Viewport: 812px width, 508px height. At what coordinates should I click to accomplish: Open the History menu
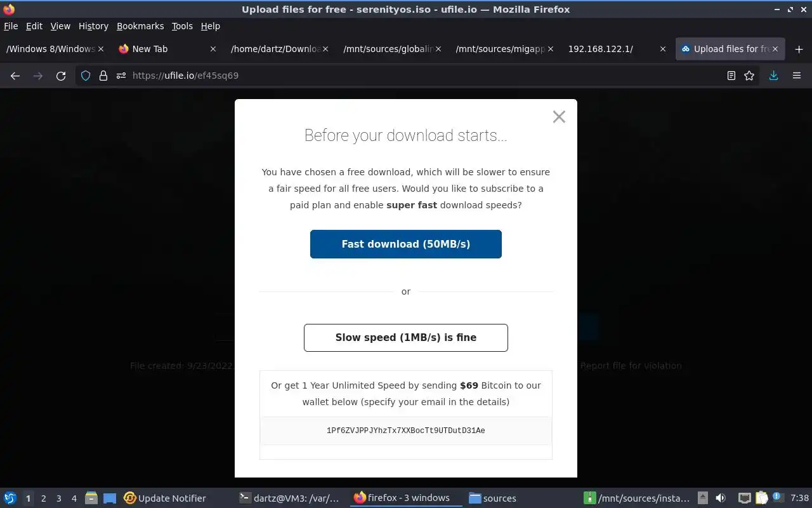[x=93, y=26]
